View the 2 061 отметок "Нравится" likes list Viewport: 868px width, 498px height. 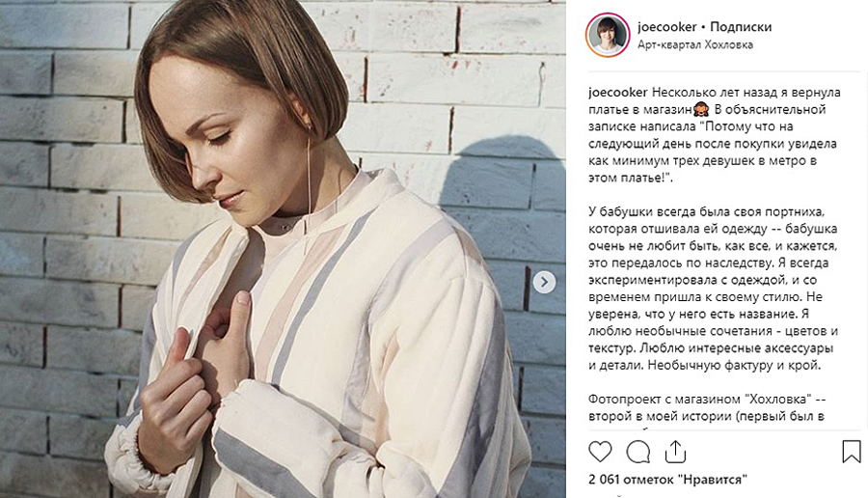667,479
